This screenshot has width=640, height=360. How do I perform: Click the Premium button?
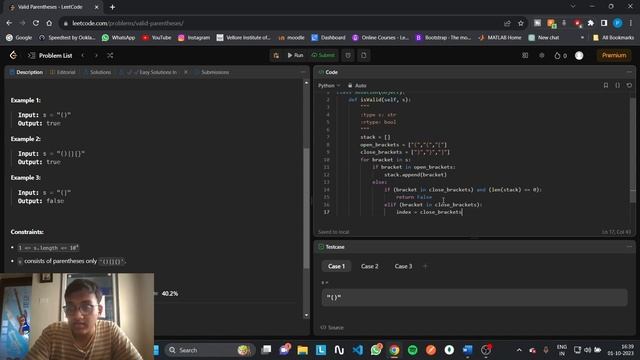tap(614, 55)
